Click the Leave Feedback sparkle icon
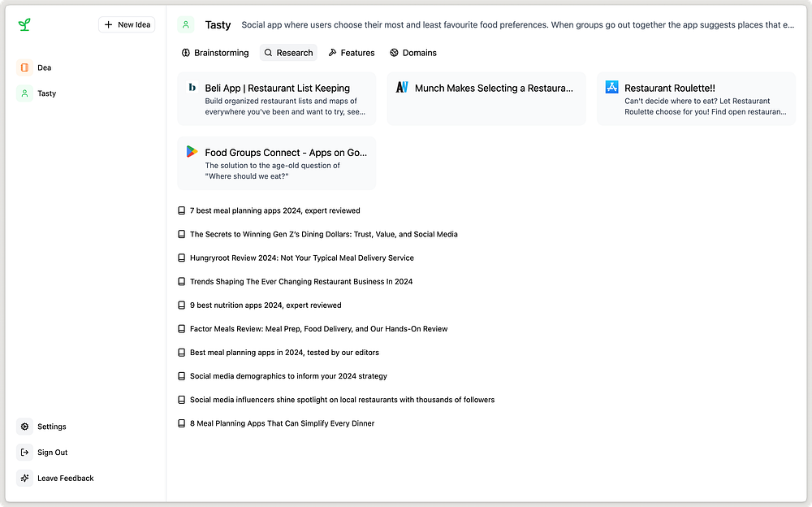This screenshot has width=812, height=507. pos(24,479)
